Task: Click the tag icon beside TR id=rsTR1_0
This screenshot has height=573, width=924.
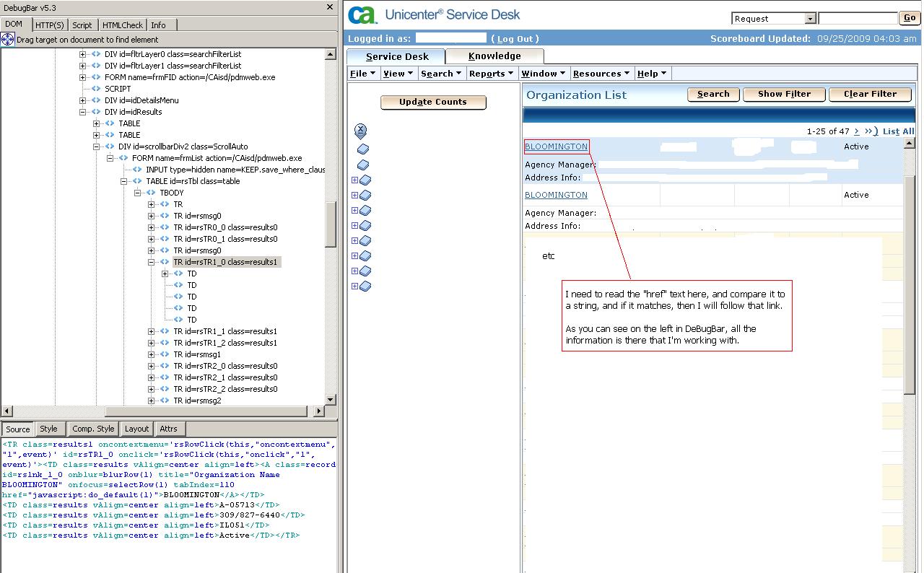Action: pos(165,262)
